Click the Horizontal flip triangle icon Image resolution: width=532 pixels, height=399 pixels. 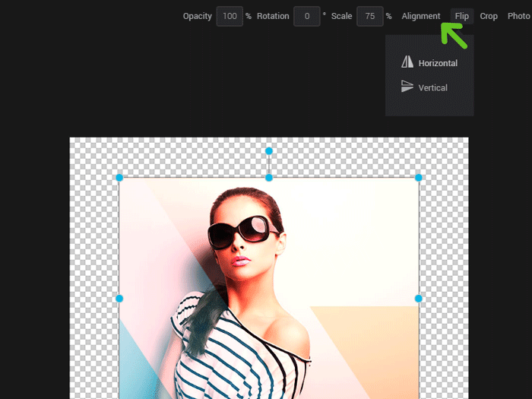pyautogui.click(x=407, y=63)
